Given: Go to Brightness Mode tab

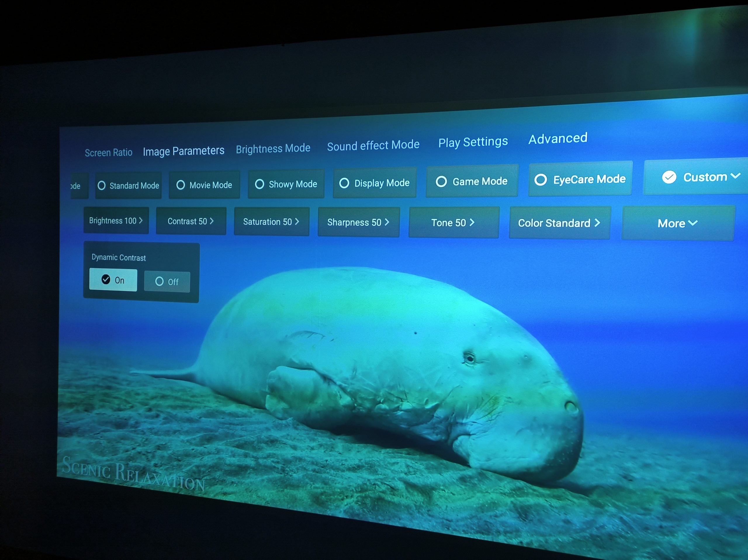Looking at the screenshot, I should tap(273, 148).
